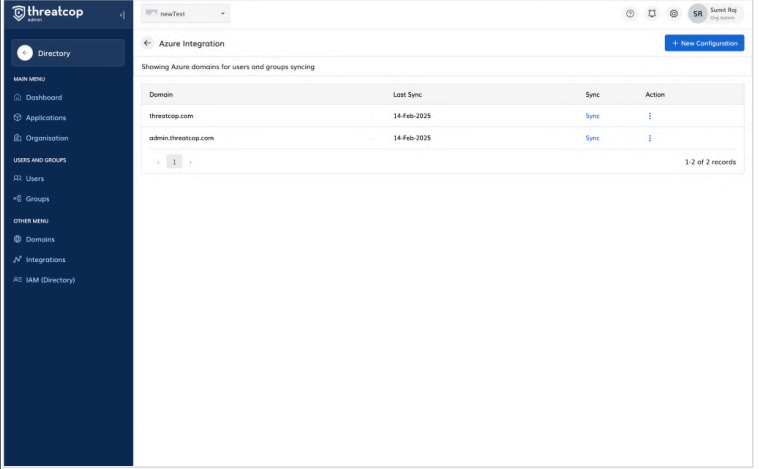The height and width of the screenshot is (469, 759).
Task: Sync the threatcop.com domain
Action: tap(592, 116)
